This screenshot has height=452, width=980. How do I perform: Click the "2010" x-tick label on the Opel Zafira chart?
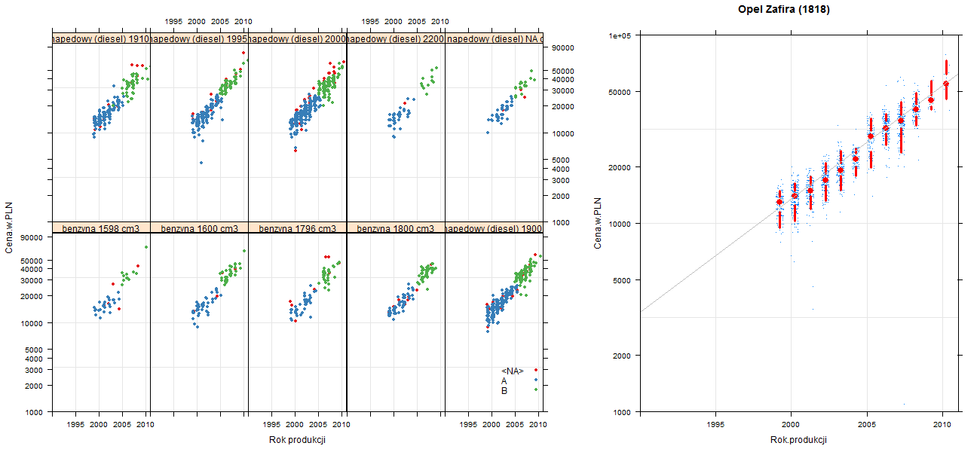pyautogui.click(x=942, y=425)
